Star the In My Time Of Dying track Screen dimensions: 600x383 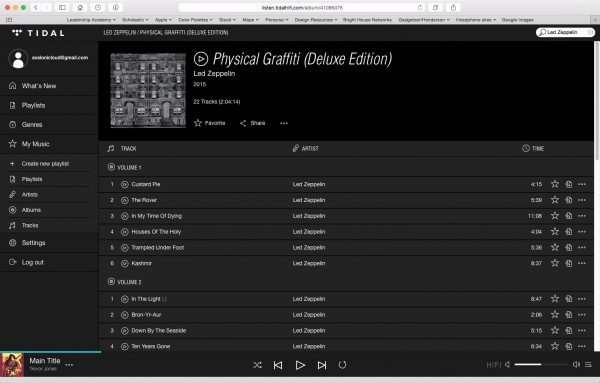(x=554, y=216)
